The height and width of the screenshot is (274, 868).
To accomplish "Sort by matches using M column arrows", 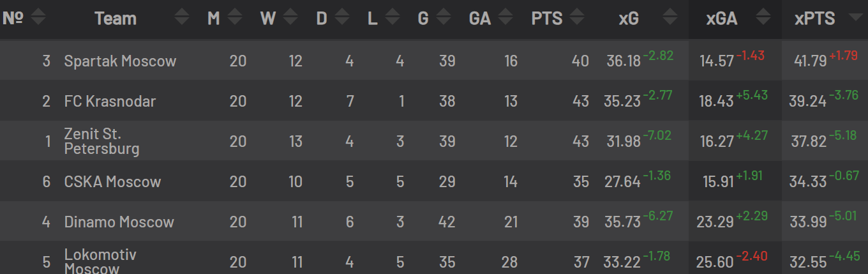I will click(x=235, y=18).
